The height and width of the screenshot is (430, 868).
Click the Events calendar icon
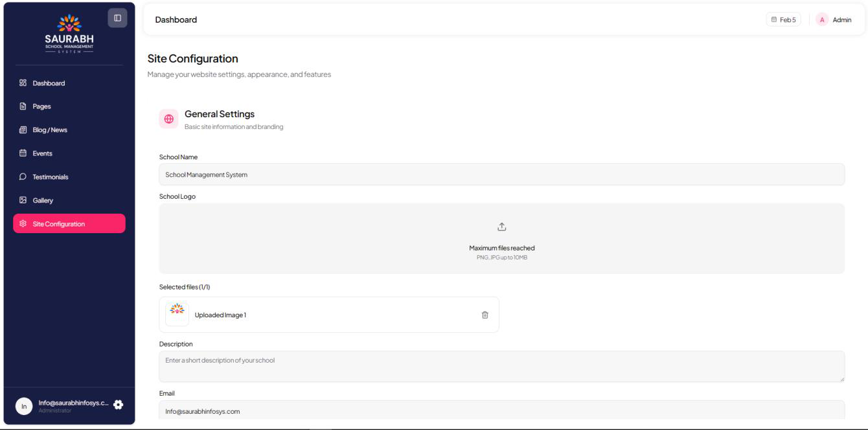(x=23, y=153)
